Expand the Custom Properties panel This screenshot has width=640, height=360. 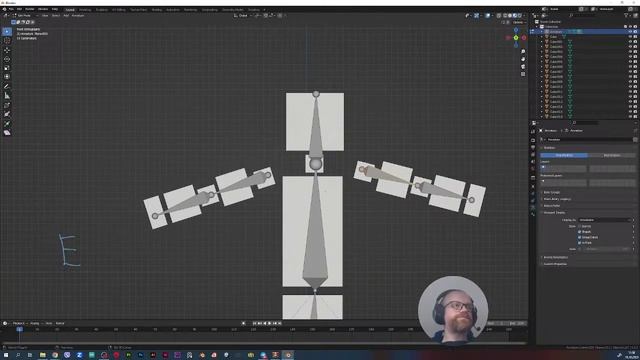[x=555, y=264]
